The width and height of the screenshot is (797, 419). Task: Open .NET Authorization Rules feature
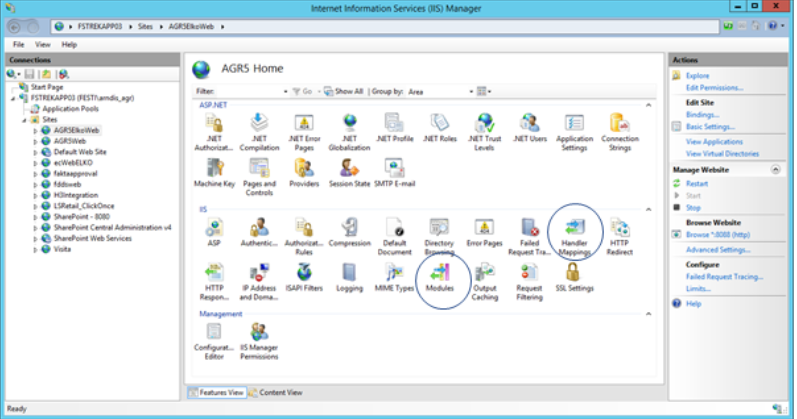[x=214, y=132]
